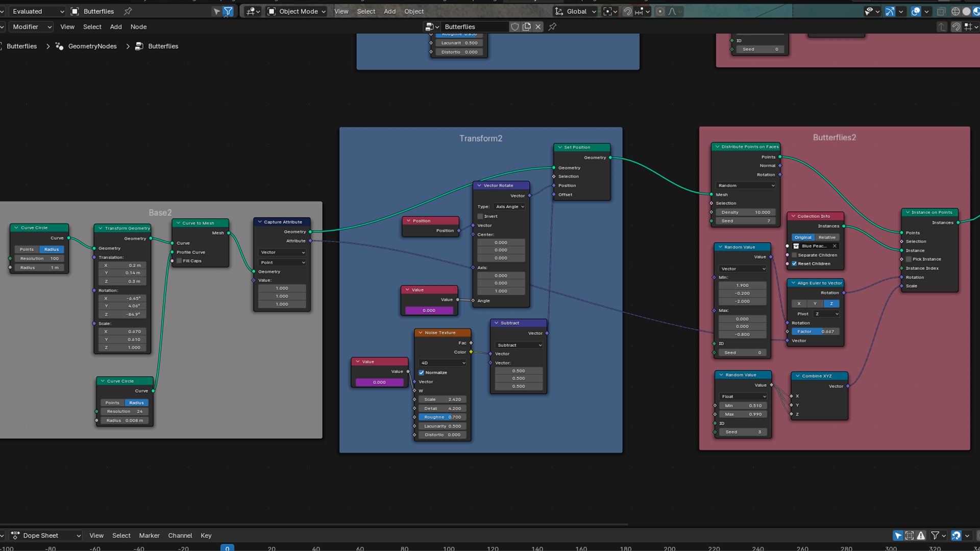The height and width of the screenshot is (551, 980).
Task: Select Relative in Collection Info
Action: pyautogui.click(x=827, y=237)
